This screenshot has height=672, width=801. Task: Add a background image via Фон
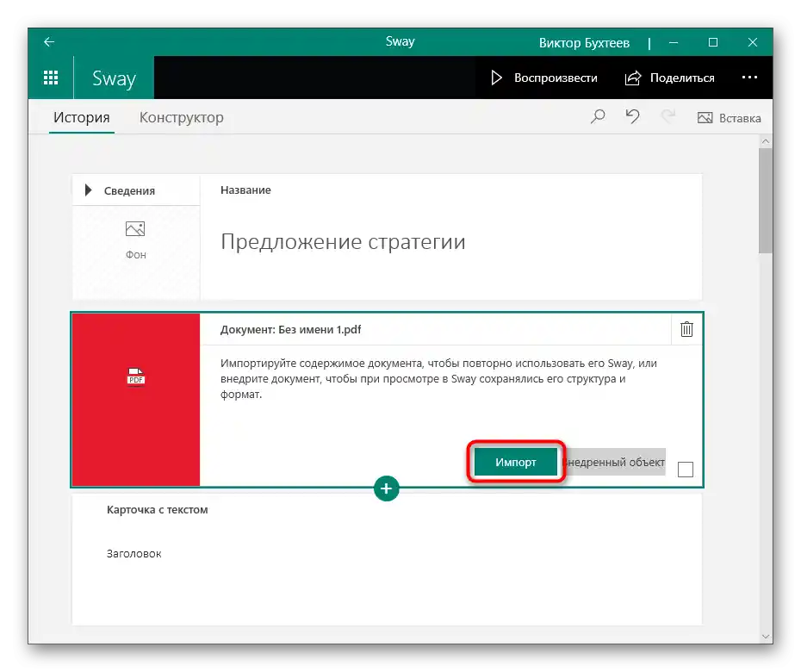[x=135, y=240]
